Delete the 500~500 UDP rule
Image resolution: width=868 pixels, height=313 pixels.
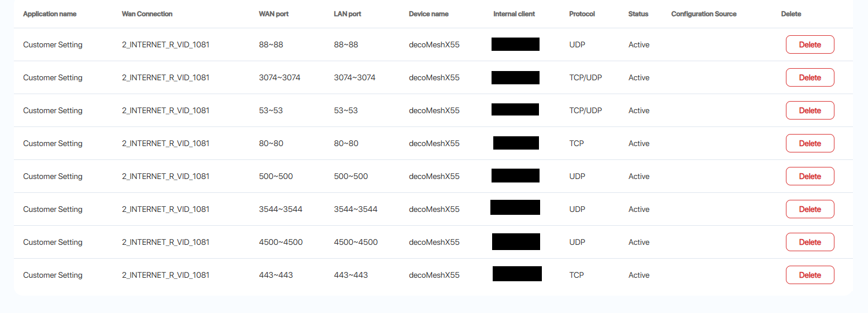(810, 176)
